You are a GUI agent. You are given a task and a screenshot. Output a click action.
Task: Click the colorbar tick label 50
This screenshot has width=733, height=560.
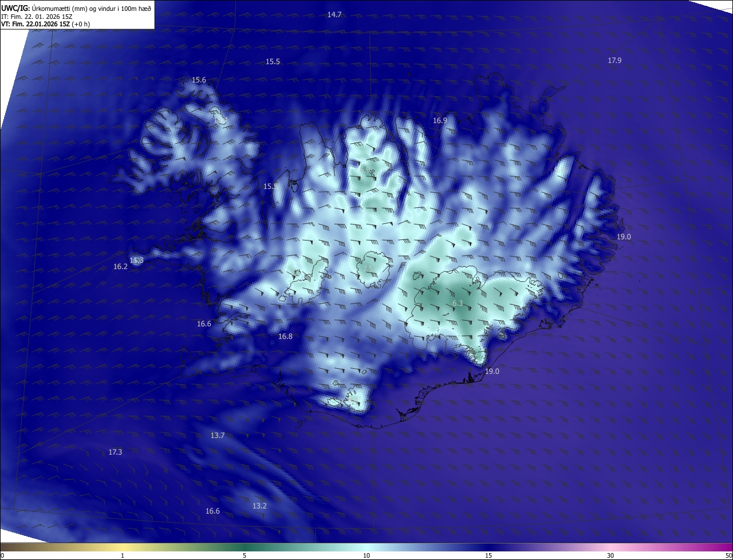click(728, 555)
